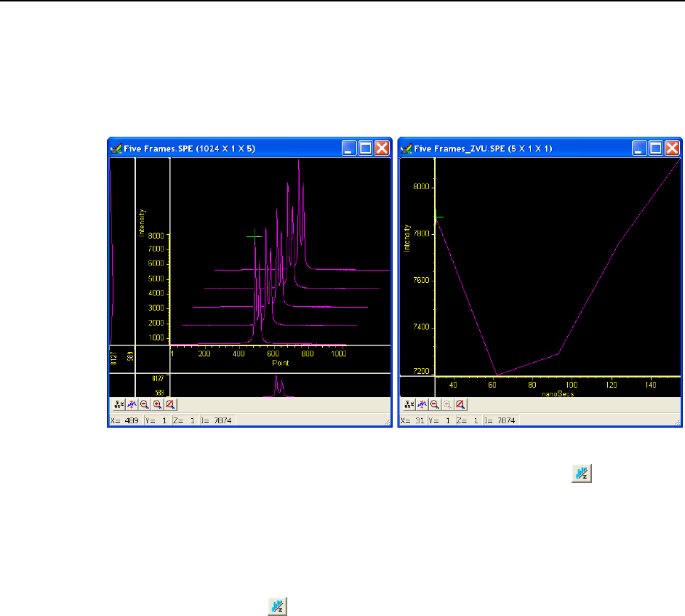The width and height of the screenshot is (685, 616).
Task: Click the I= 7874 field in ZVU window status bar
Action: click(x=501, y=420)
